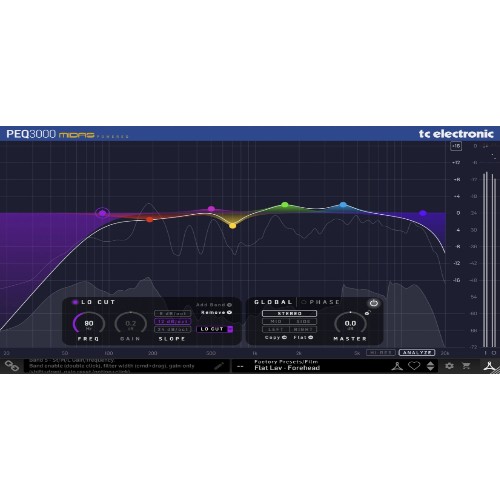The height and width of the screenshot is (500, 500).
Task: Select the 12 dB/oct slope option
Action: click(x=173, y=321)
